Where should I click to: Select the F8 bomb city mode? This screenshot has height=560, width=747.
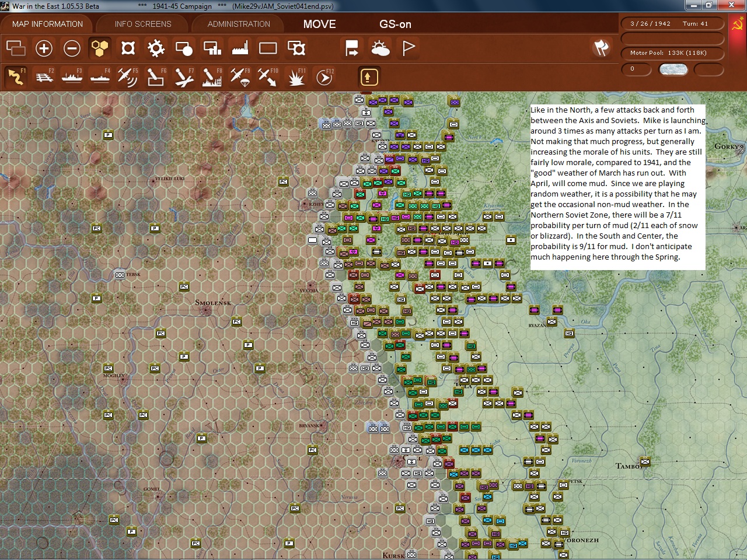click(x=212, y=76)
